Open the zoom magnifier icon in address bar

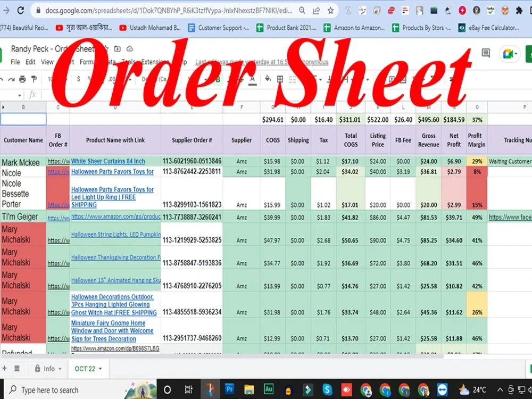pyautogui.click(x=302, y=11)
